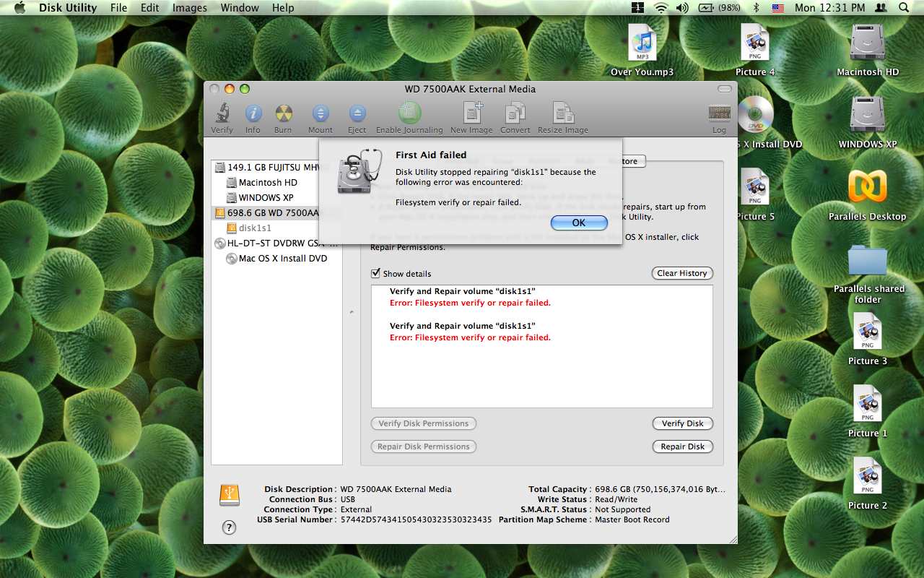Screen dimensions: 924x578
Task: Select the Parallels shared folder on desktop
Action: point(868,273)
